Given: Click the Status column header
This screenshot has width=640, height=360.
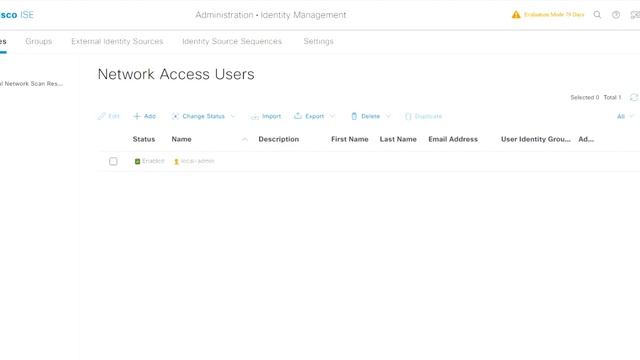Looking at the screenshot, I should click(x=144, y=139).
